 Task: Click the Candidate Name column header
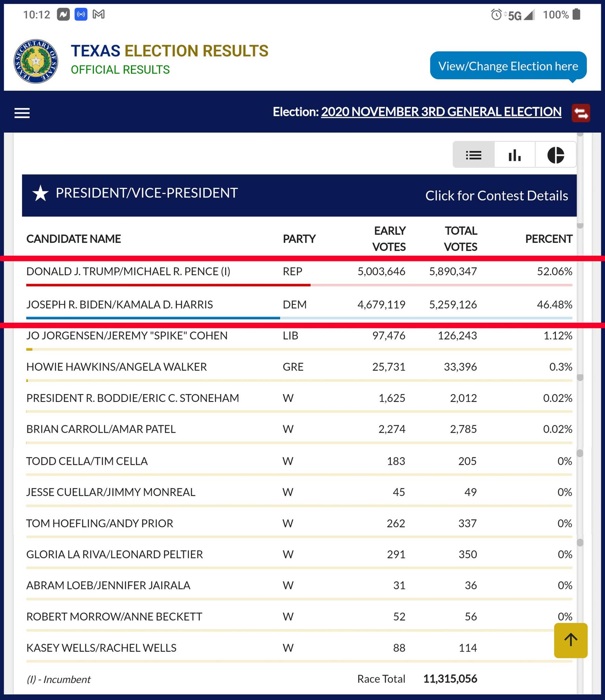coord(74,239)
